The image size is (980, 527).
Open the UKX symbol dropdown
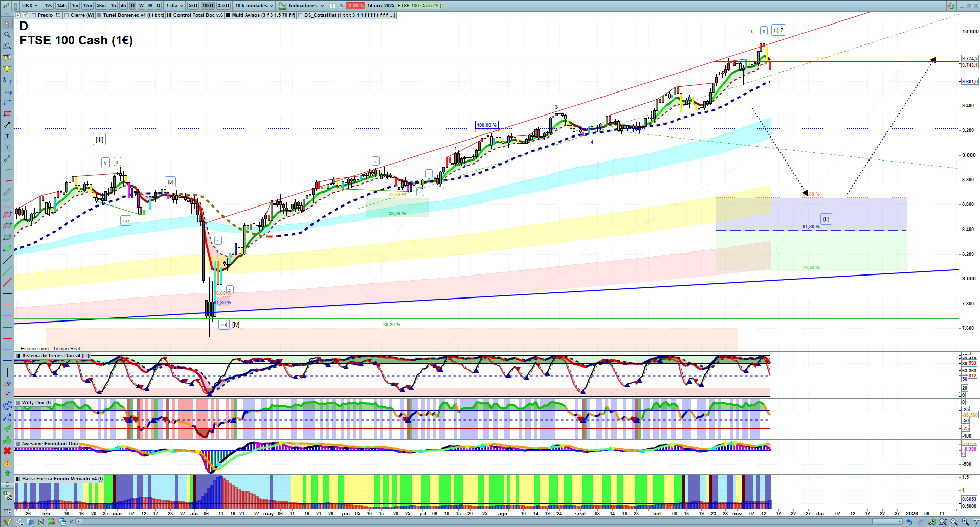pyautogui.click(x=30, y=6)
